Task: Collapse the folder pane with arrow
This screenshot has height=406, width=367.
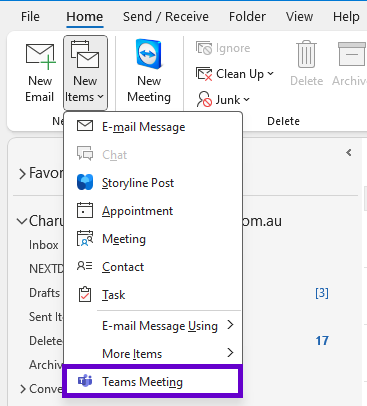Action: click(x=349, y=153)
